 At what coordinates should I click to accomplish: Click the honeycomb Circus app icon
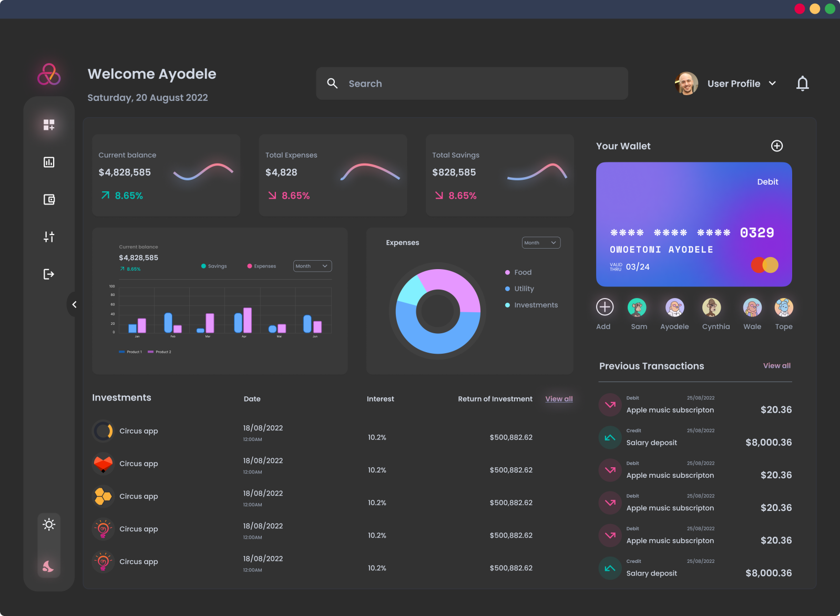click(x=103, y=496)
